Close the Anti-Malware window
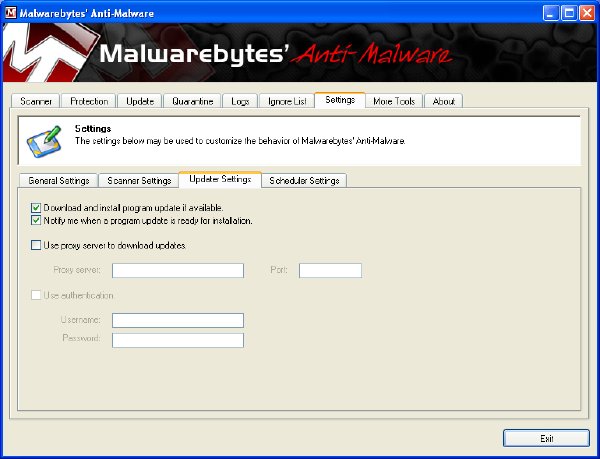Viewport: 600px width, 459px height. (x=587, y=13)
